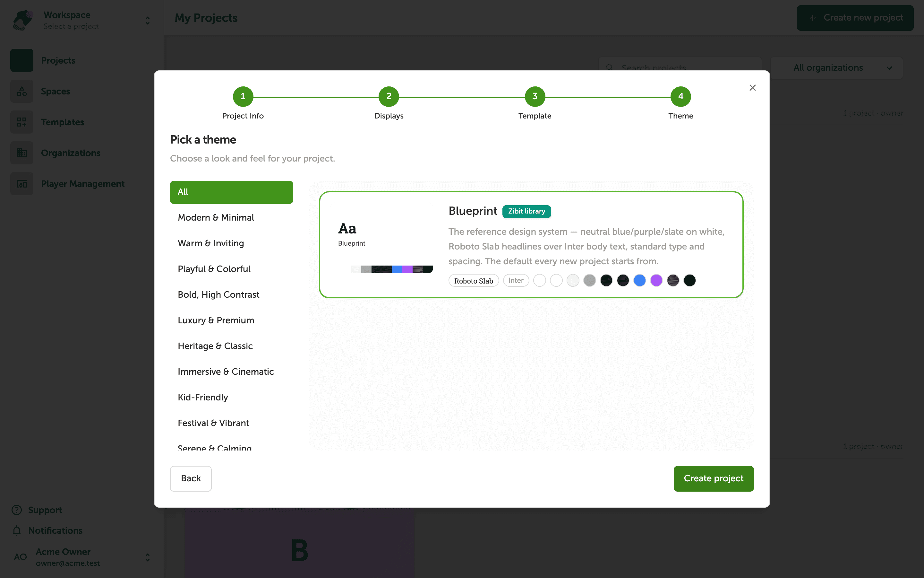Select the All theme category
924x578 pixels.
tap(231, 192)
